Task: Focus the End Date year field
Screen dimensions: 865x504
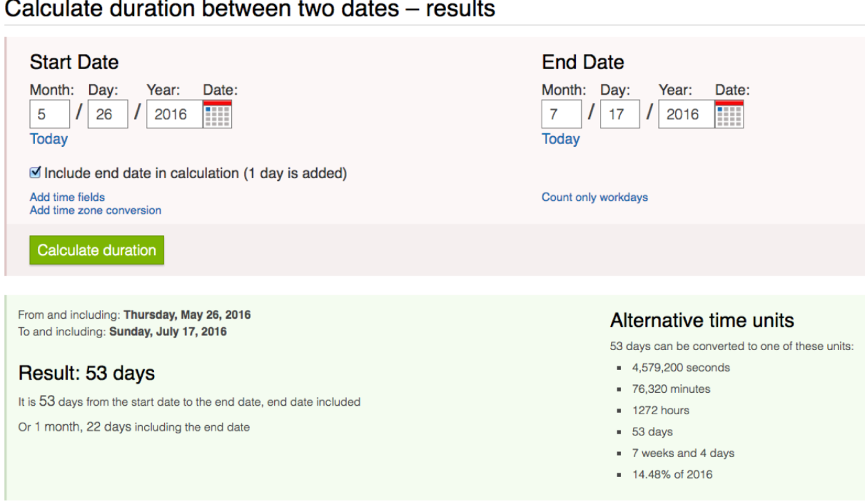Action: point(686,114)
